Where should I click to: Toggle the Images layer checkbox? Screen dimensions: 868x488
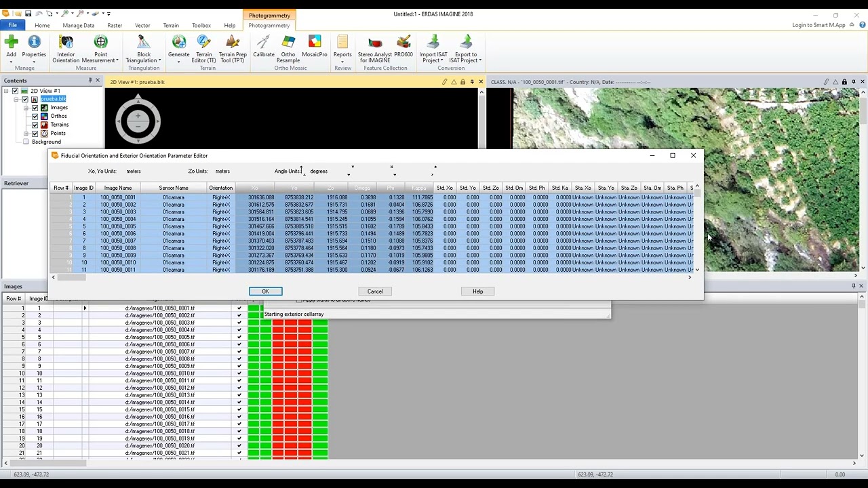[x=35, y=108]
